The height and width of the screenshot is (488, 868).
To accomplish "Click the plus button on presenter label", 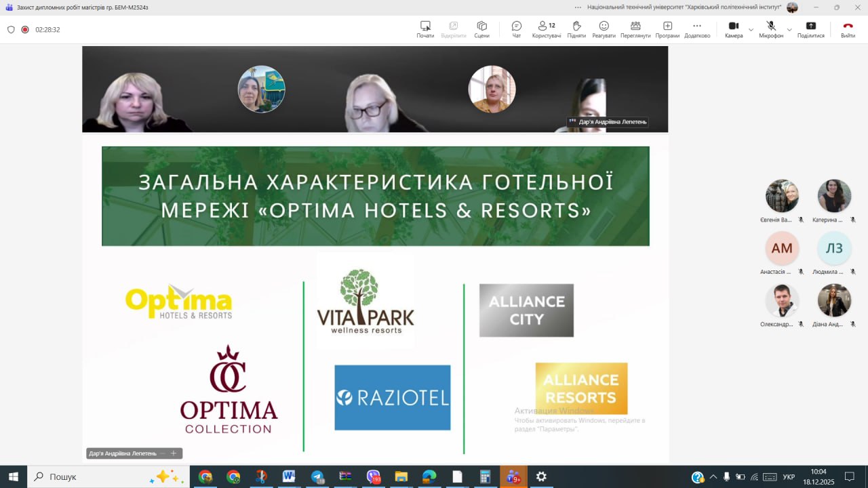I will [173, 453].
